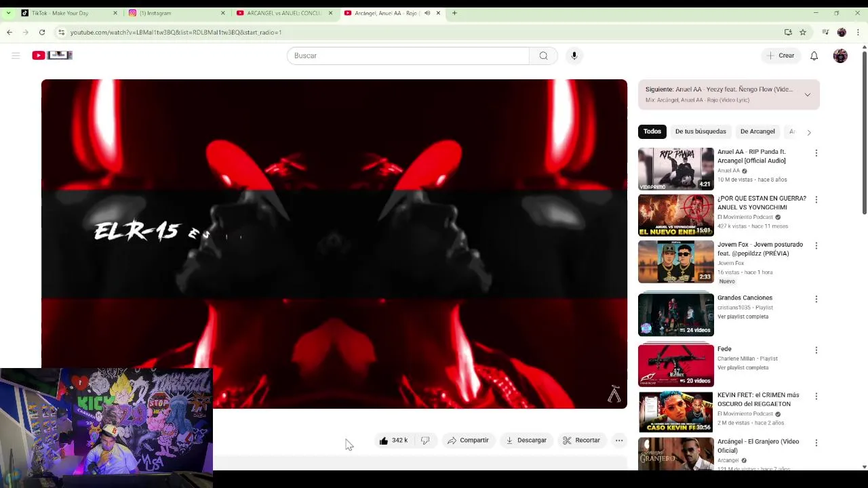Viewport: 868px width, 488px height.
Task: Close the Instagram browser tab
Action: (222, 13)
